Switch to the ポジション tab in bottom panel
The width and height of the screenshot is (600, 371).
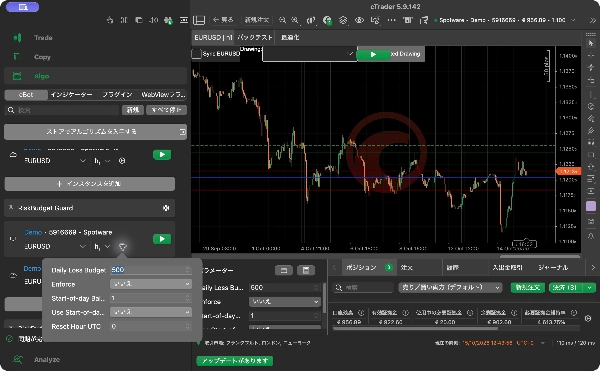(x=361, y=267)
